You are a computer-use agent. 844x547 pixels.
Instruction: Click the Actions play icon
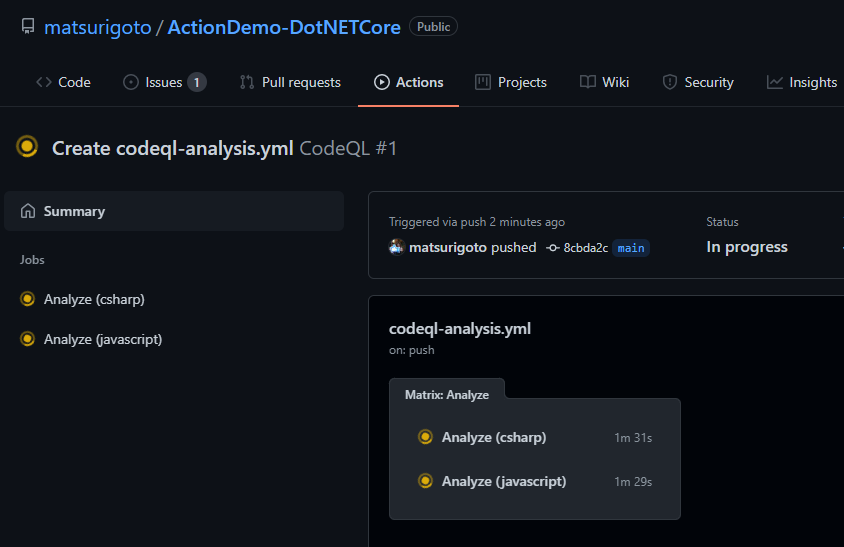[x=382, y=82]
